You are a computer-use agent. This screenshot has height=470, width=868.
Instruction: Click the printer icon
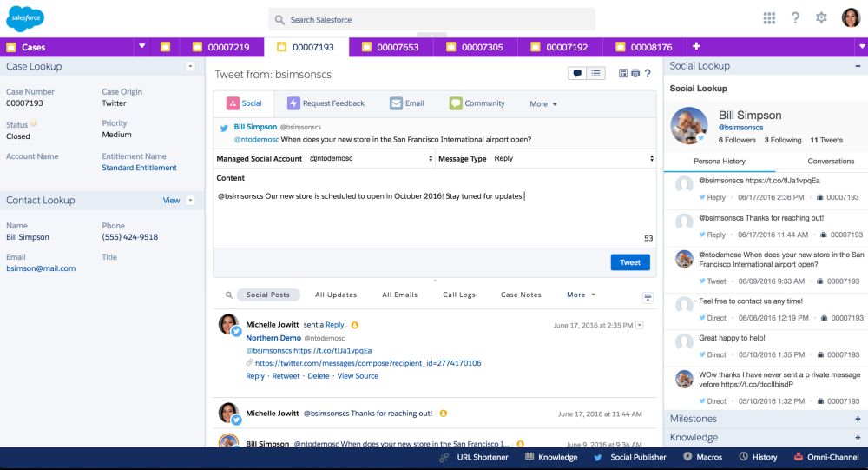coord(635,73)
